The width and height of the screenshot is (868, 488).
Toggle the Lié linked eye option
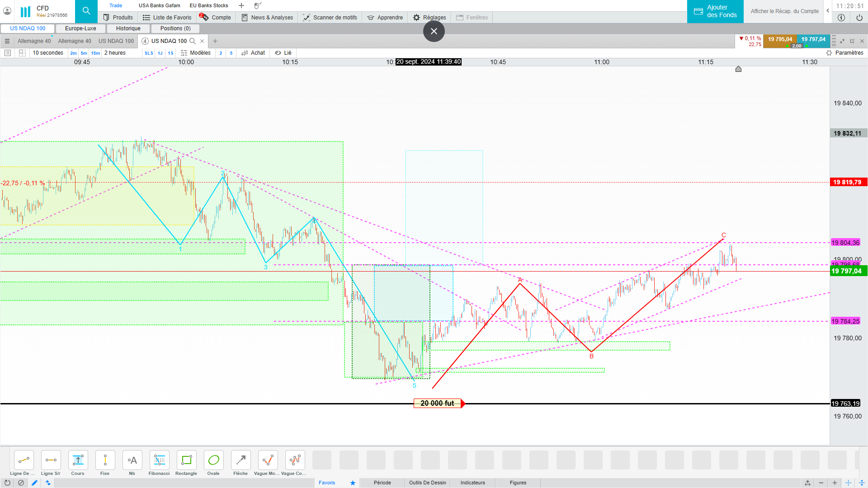click(283, 53)
